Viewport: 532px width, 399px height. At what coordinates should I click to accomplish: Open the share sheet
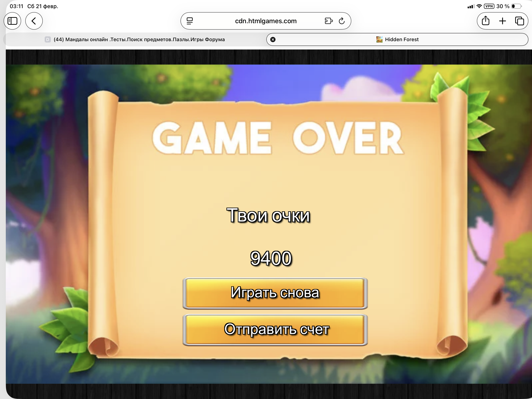pos(485,21)
